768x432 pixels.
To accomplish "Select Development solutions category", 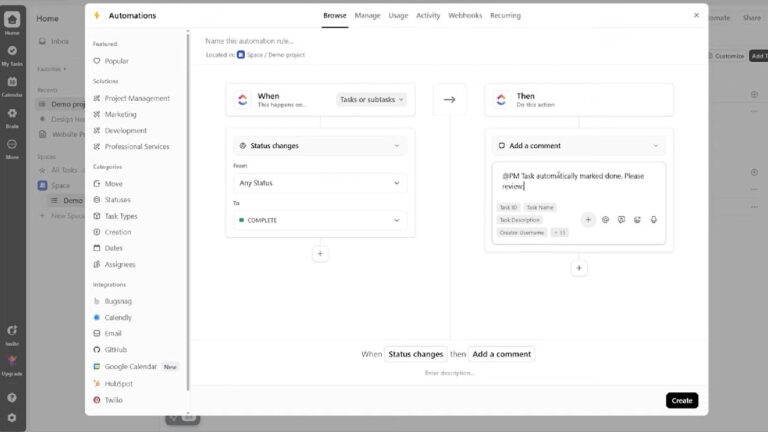I will (x=120, y=131).
